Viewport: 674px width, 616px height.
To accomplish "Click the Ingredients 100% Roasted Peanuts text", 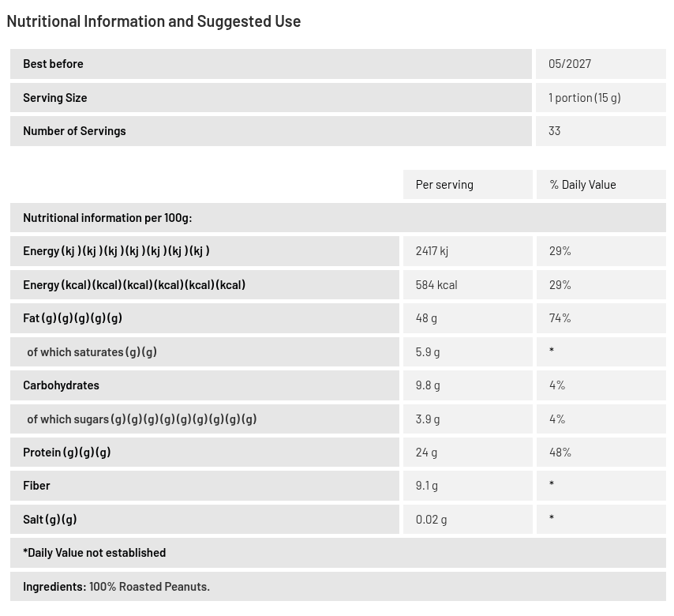I will [x=117, y=586].
